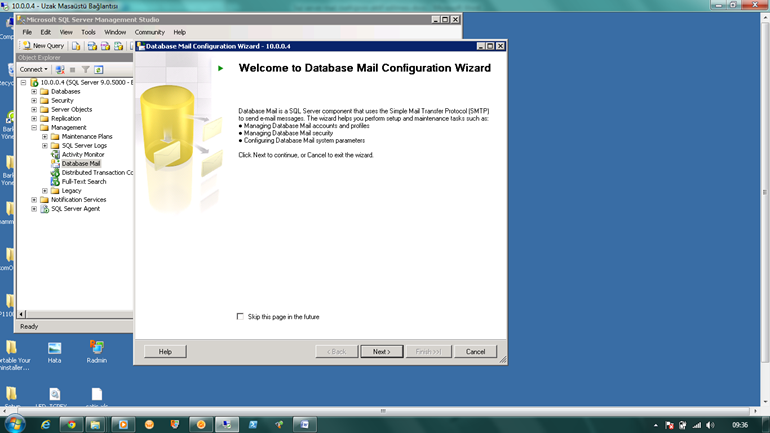Expand the Replication folder
The height and width of the screenshot is (433, 770).
click(34, 118)
